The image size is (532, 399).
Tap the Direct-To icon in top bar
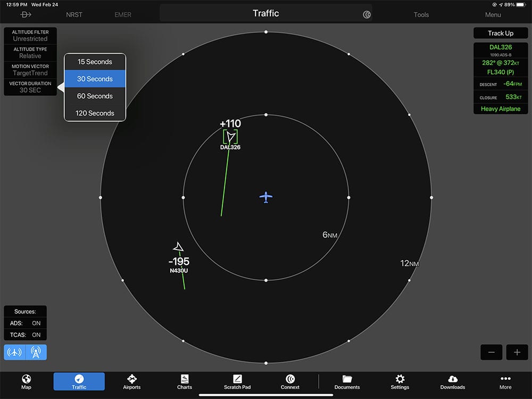(x=26, y=14)
